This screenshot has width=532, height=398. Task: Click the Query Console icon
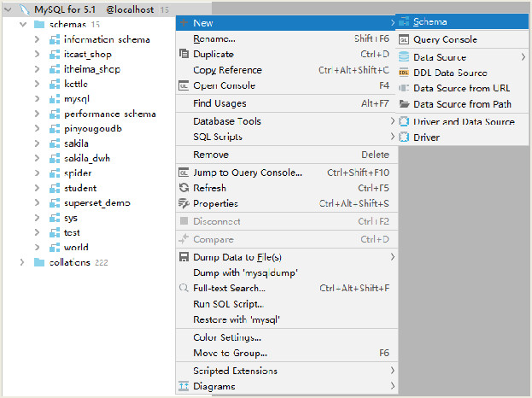click(x=404, y=39)
